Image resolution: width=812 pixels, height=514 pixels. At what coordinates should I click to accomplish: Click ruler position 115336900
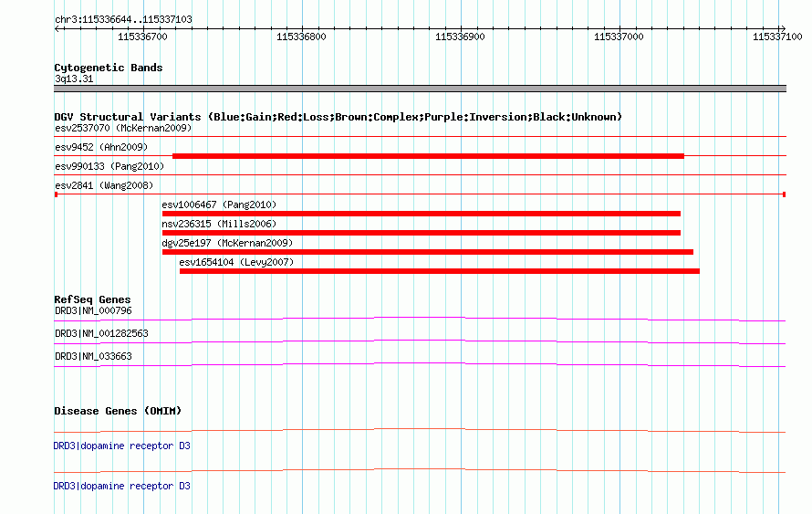pyautogui.click(x=460, y=37)
